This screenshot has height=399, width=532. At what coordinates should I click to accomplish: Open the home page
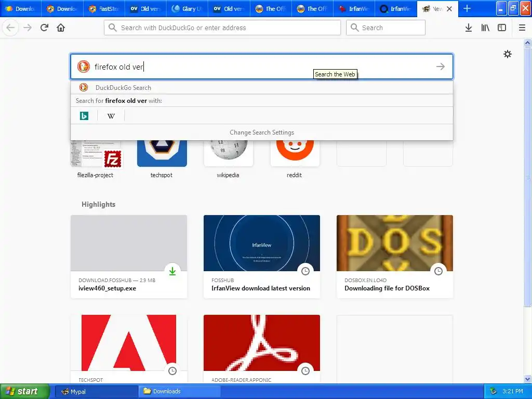pos(61,28)
